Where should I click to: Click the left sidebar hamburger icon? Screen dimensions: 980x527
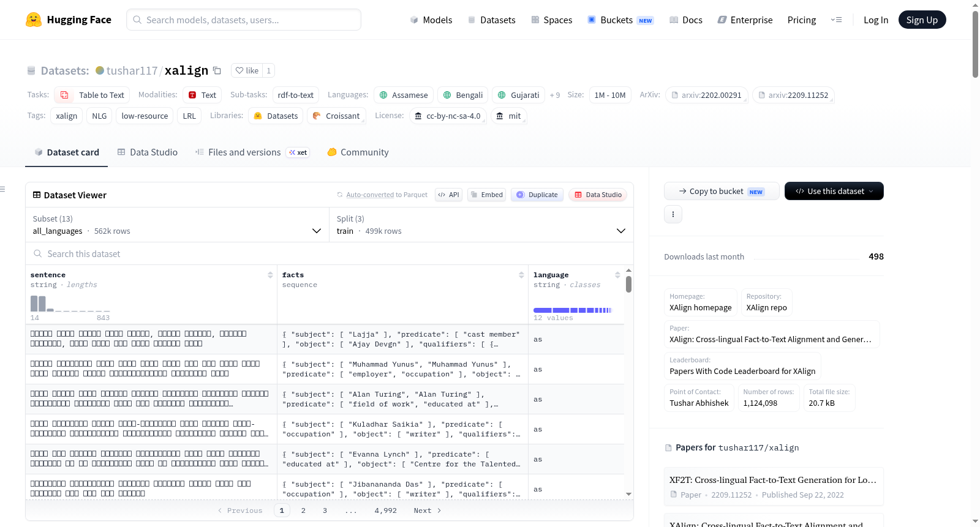3,189
